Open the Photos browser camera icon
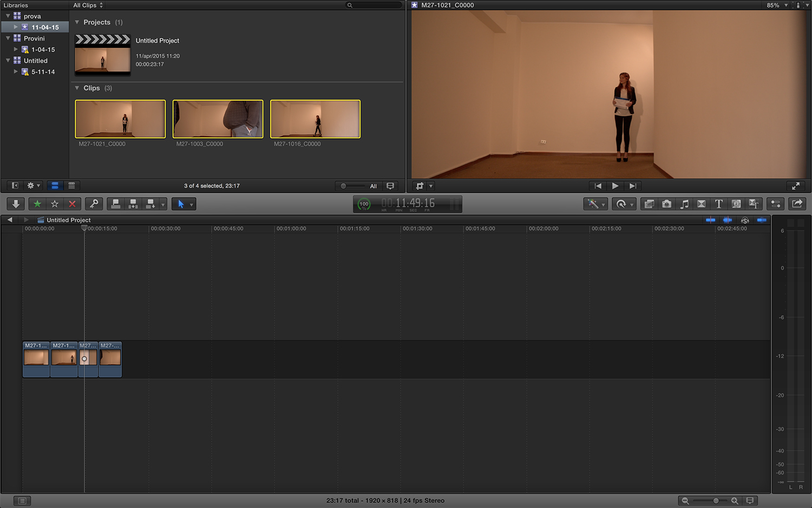The height and width of the screenshot is (508, 812). pos(666,204)
